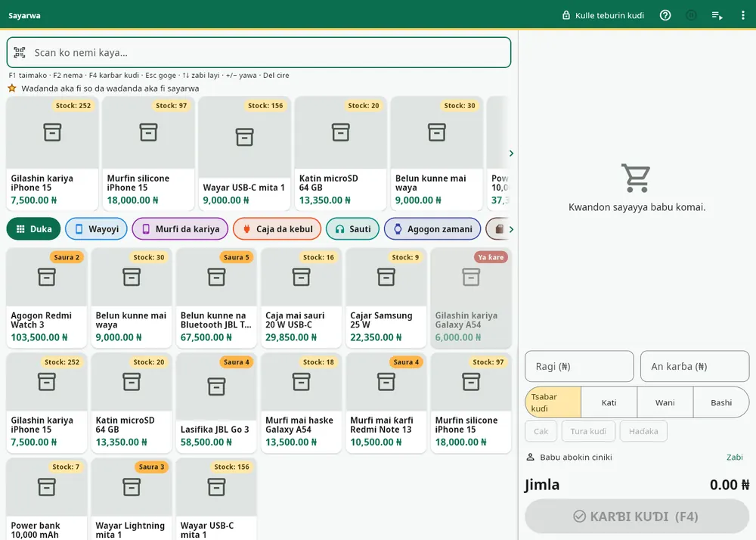This screenshot has width=756, height=540.
Task: Open the queued sales list icon
Action: (x=717, y=15)
